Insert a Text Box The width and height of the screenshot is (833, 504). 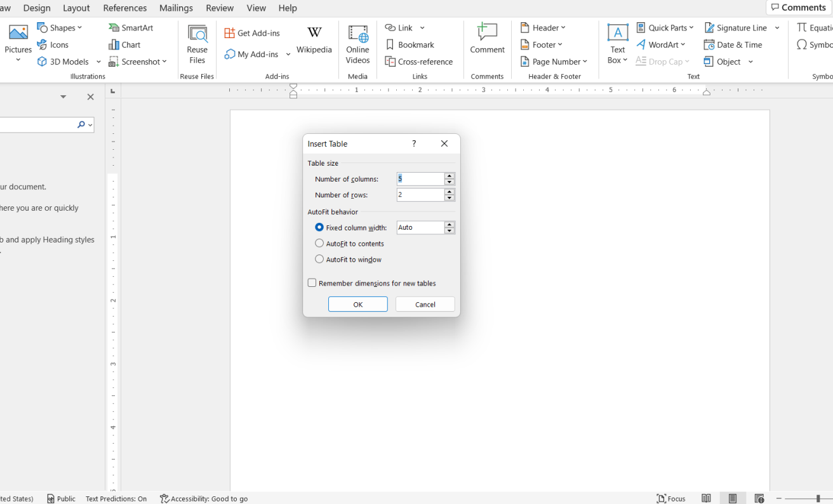[x=617, y=44]
